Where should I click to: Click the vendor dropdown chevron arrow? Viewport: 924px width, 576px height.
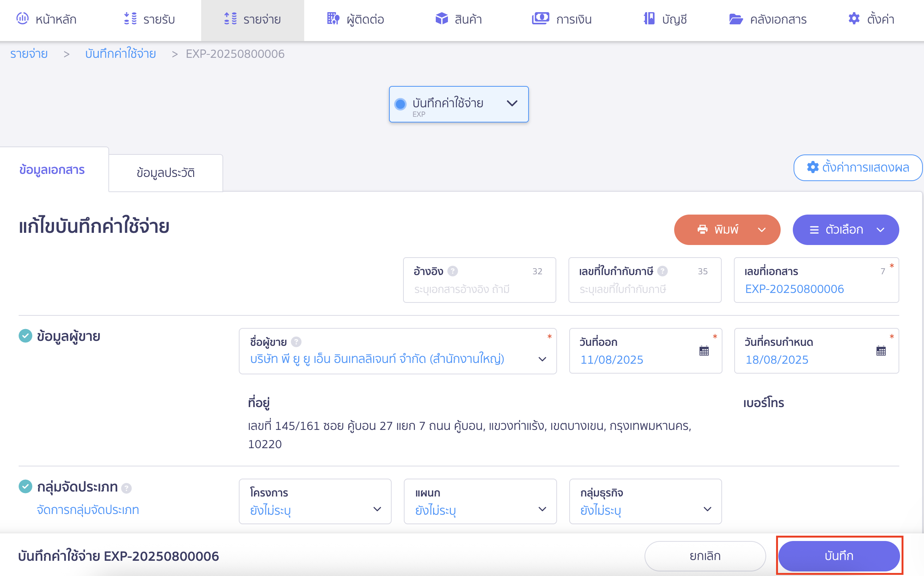click(x=542, y=359)
